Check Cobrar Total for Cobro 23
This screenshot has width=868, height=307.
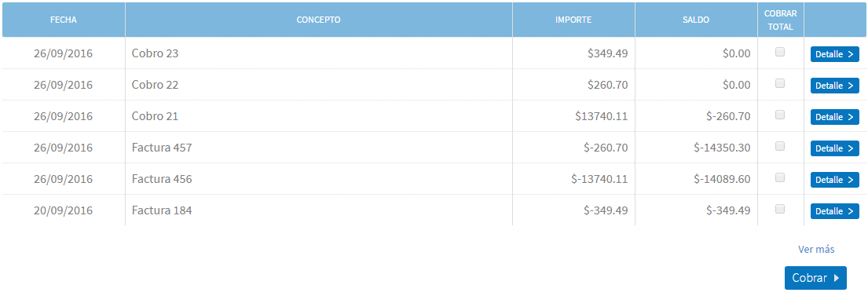pos(780,52)
